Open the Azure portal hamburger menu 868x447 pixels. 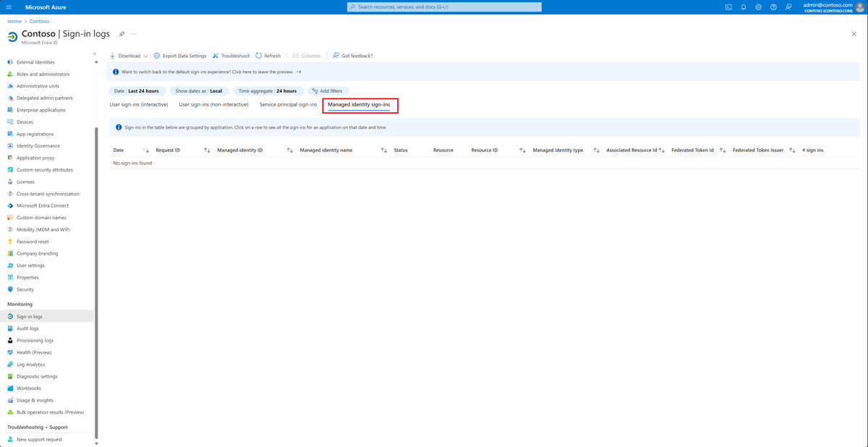(x=9, y=7)
